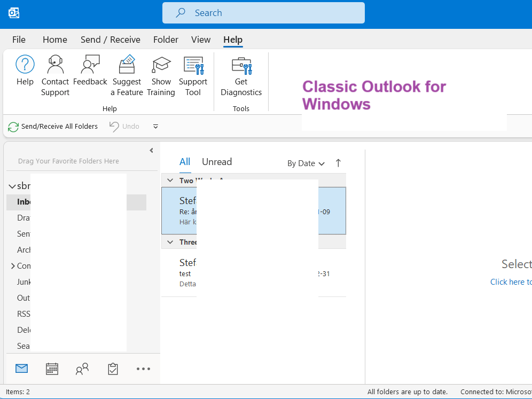Expand the Conversation History folder

click(13, 266)
